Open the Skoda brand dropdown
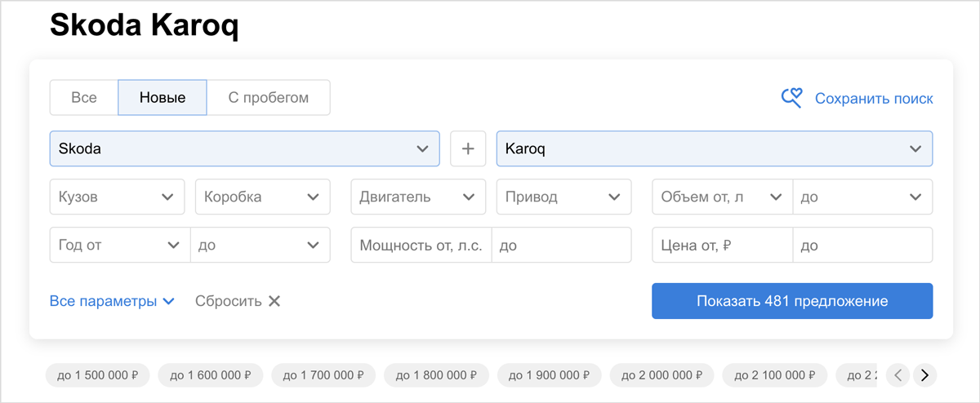The height and width of the screenshot is (403, 980). pyautogui.click(x=245, y=149)
